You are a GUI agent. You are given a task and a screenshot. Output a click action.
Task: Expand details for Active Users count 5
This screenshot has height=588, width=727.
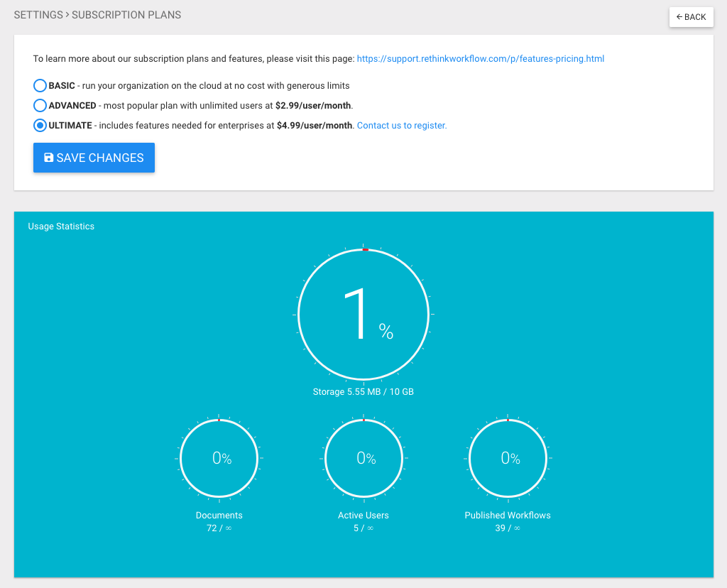point(363,528)
